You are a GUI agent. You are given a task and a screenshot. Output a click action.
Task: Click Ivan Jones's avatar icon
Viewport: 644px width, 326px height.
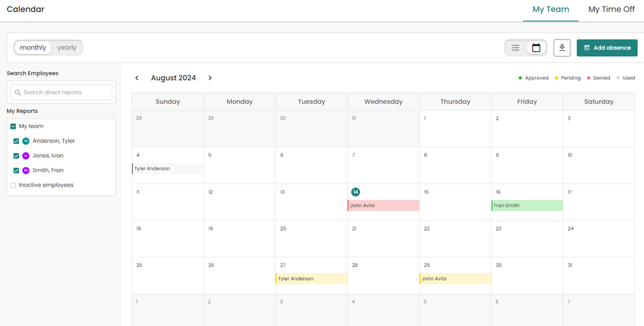pyautogui.click(x=26, y=156)
